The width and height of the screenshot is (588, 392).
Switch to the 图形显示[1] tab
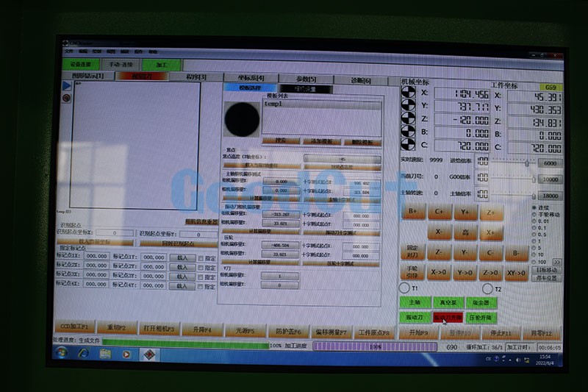coord(87,76)
